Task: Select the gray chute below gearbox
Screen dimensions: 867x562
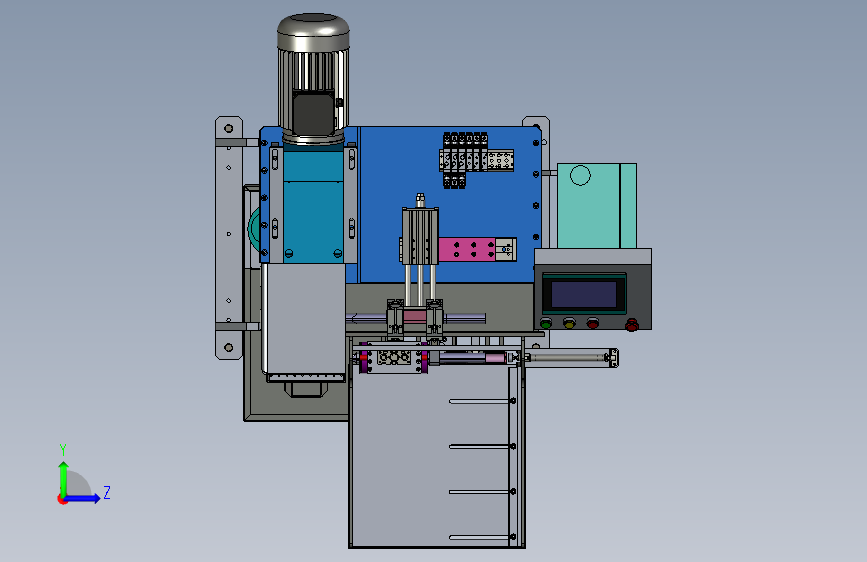Action: (304, 321)
